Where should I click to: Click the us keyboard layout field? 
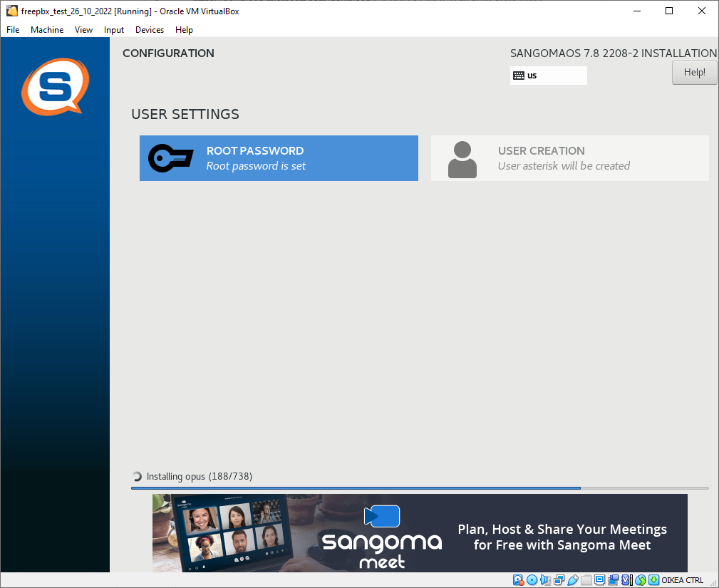click(x=549, y=76)
